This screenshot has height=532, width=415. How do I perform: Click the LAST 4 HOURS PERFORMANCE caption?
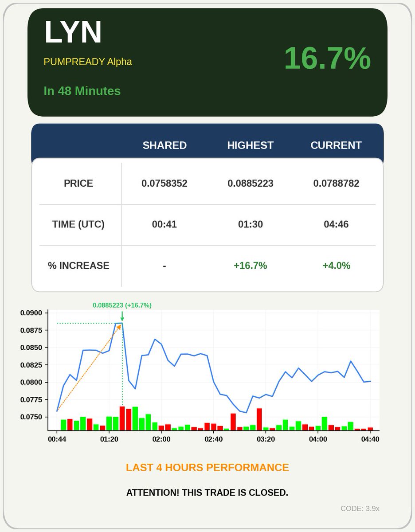click(x=207, y=468)
